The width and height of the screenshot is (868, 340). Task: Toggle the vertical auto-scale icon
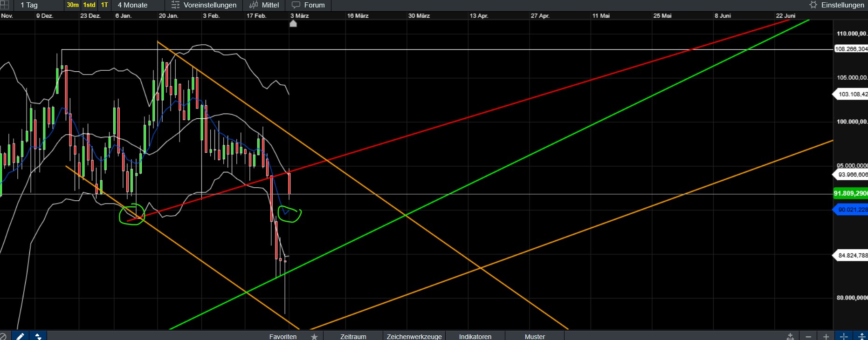click(861, 336)
